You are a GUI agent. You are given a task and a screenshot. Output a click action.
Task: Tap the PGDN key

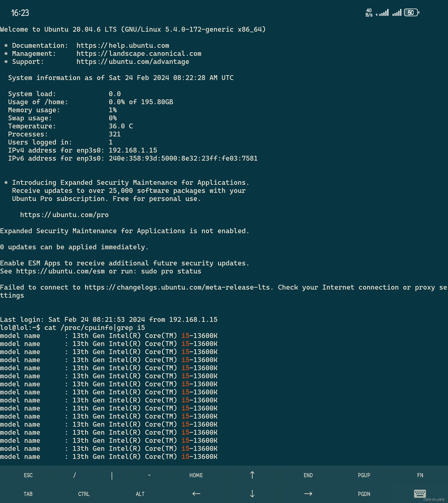click(364, 494)
